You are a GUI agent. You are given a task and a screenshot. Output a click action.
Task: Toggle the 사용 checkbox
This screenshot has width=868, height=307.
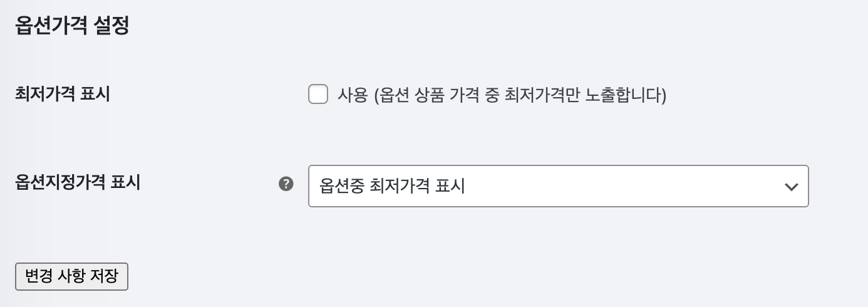pos(318,95)
